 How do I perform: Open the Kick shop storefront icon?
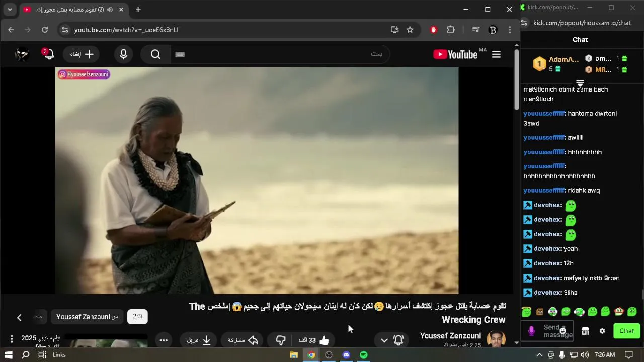[x=585, y=331]
